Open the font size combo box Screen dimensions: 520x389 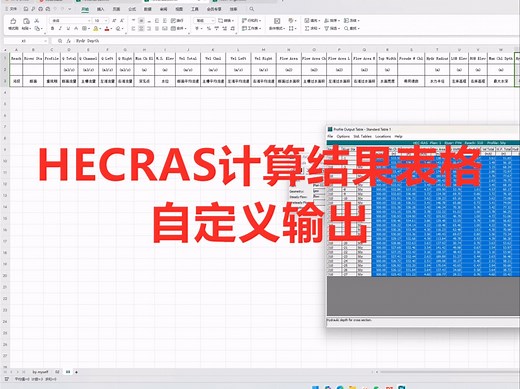point(100,21)
